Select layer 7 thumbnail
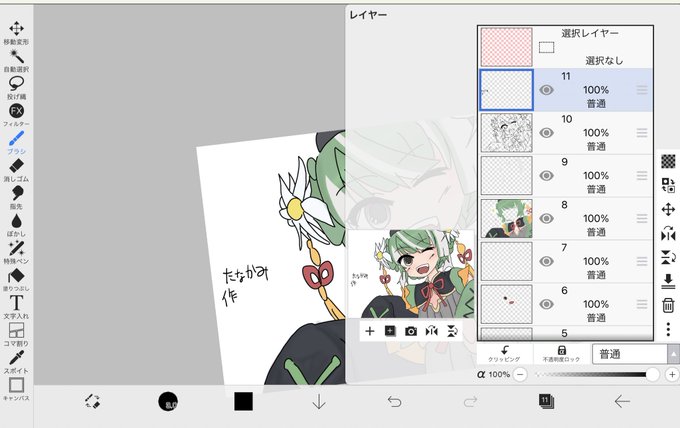This screenshot has width=680, height=428. pos(507,261)
